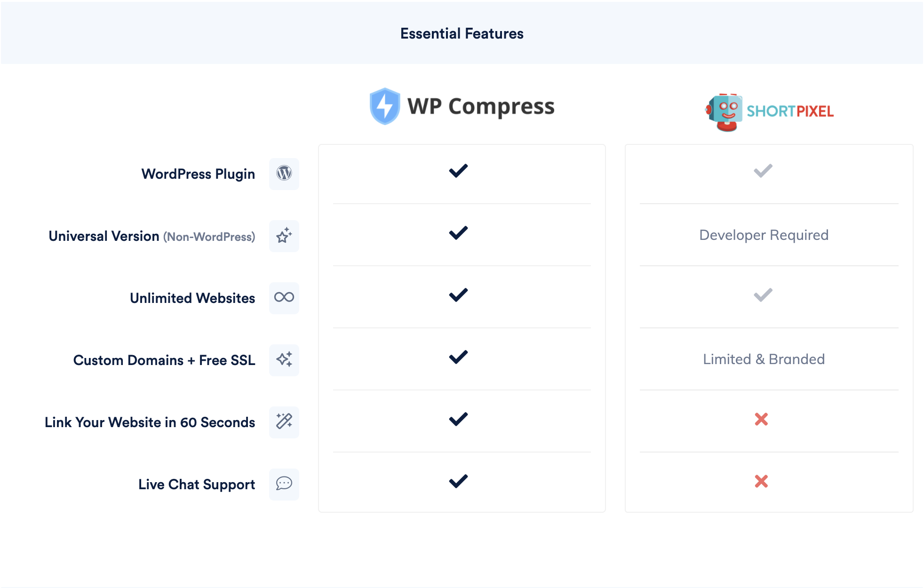
Task: Click the Live Chat speech bubble icon
Action: coord(284,484)
